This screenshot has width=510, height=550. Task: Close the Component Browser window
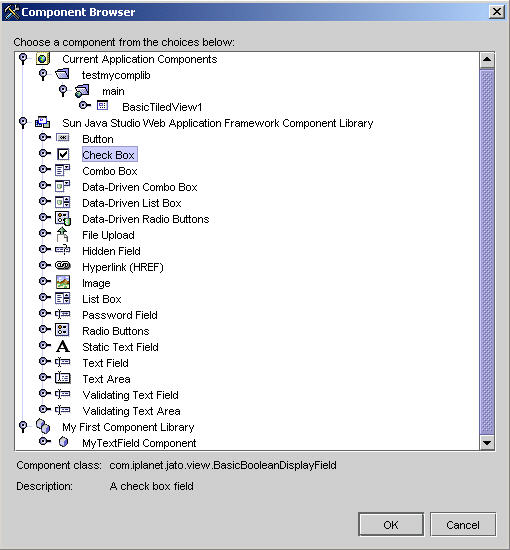497,12
